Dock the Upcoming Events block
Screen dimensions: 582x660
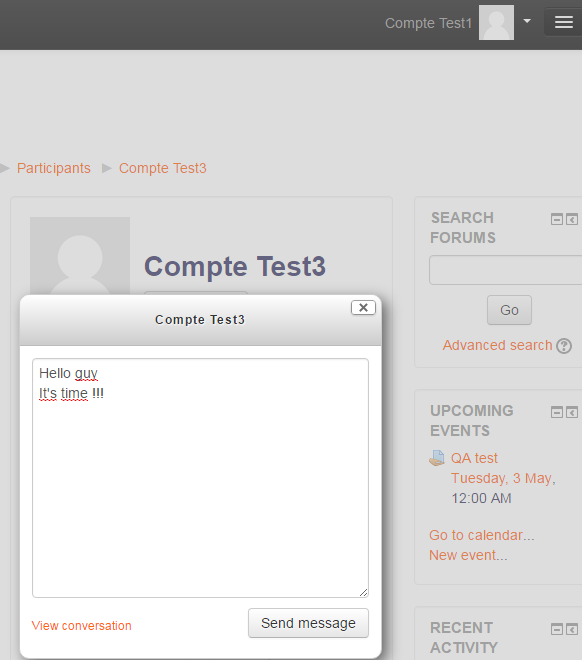[x=571, y=412]
